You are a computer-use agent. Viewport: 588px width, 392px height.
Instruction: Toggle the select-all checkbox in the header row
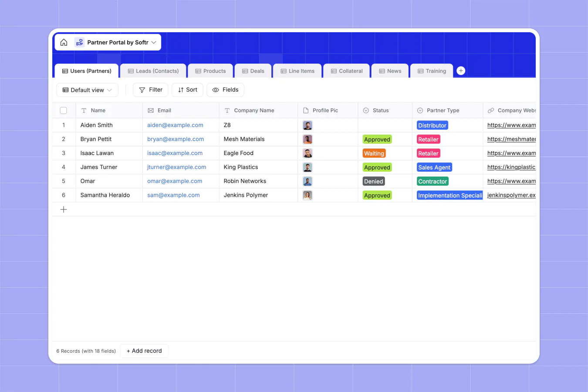tap(64, 110)
